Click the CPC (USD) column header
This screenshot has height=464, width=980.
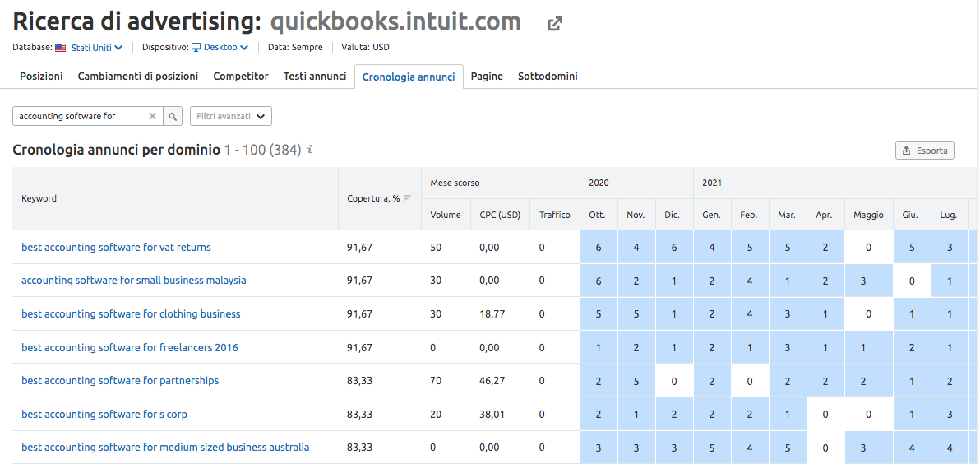[500, 215]
